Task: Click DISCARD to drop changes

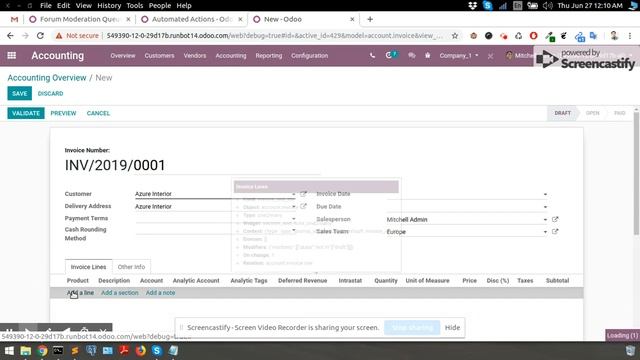Action: pyautogui.click(x=50, y=93)
